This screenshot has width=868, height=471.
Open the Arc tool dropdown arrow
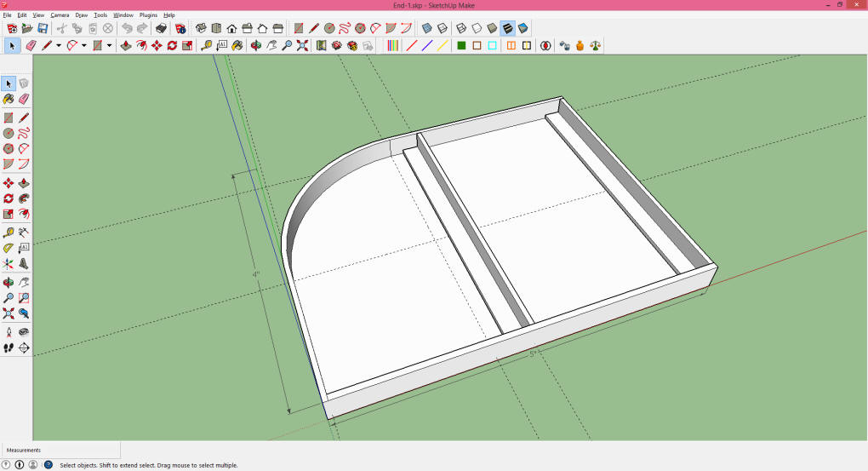pyautogui.click(x=83, y=46)
